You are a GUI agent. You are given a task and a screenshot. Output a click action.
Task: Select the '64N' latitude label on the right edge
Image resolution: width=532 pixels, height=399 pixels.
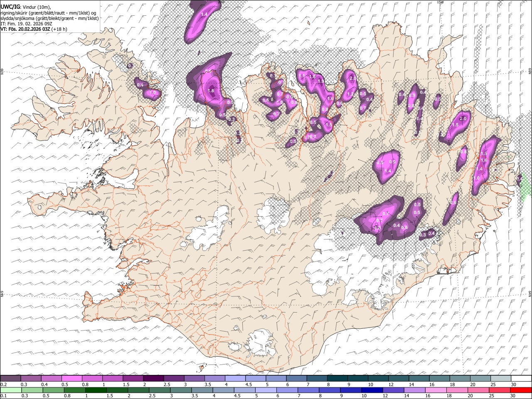530,294
